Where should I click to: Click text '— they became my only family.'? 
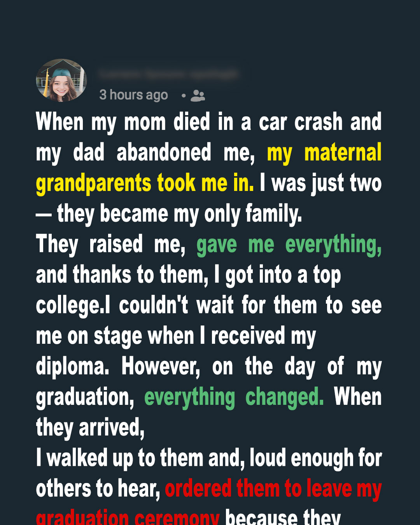[169, 214]
